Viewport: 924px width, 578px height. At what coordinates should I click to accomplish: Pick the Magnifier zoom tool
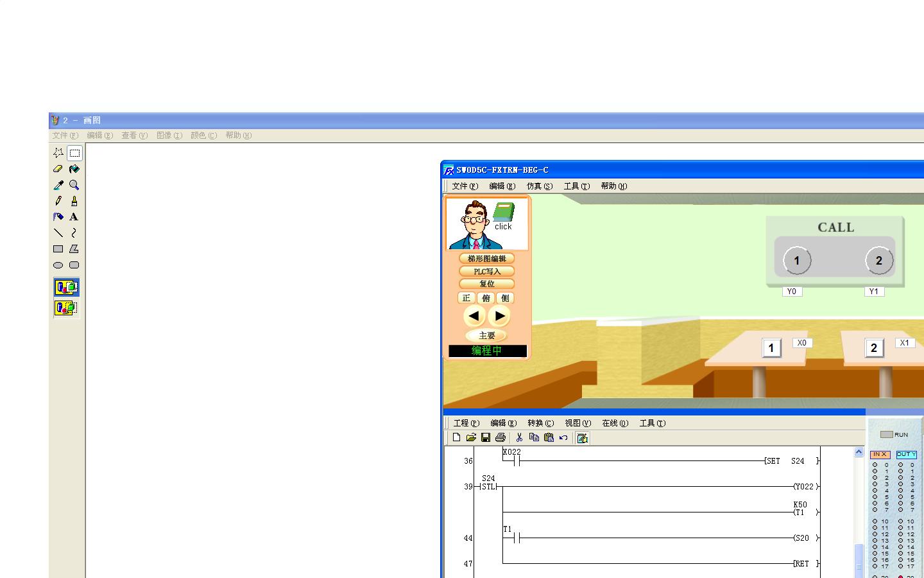click(74, 185)
